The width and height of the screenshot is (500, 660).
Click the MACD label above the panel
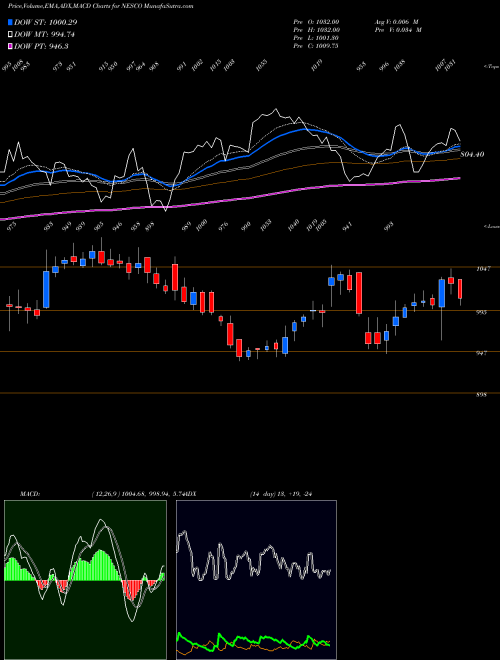pos(29,494)
